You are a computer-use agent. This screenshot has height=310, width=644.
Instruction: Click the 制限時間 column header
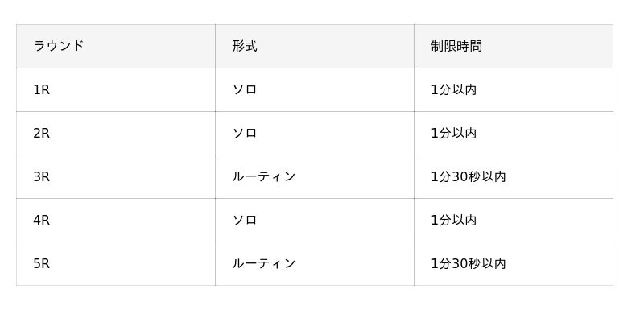(x=514, y=46)
